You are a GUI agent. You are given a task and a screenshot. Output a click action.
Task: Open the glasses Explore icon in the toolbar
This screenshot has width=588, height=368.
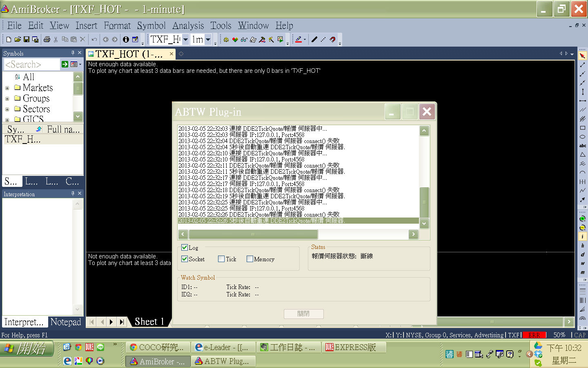pos(244,40)
